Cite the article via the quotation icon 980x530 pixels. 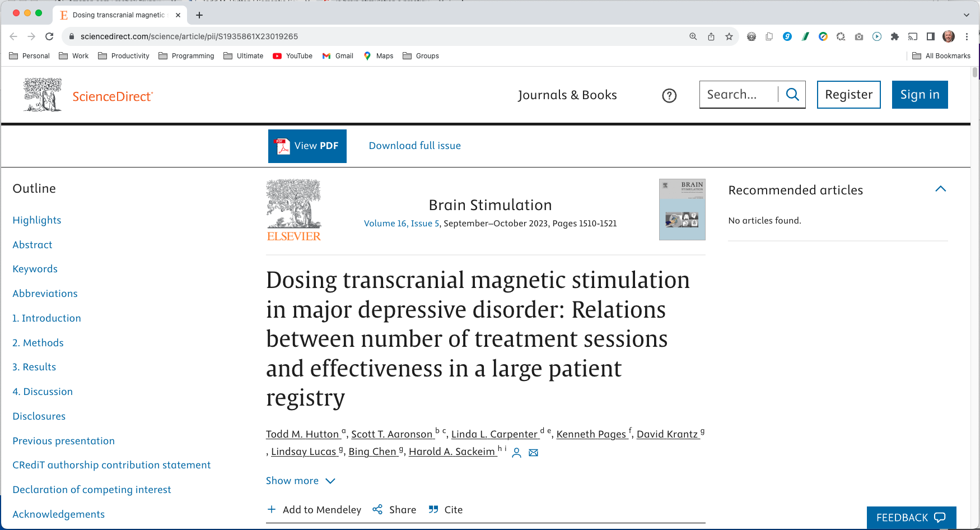[x=433, y=509]
